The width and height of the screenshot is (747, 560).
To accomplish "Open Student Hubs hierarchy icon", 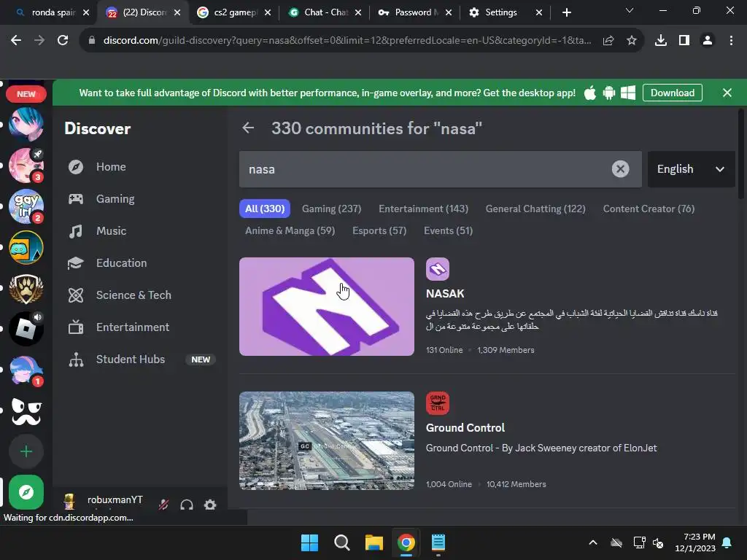I will (x=76, y=359).
